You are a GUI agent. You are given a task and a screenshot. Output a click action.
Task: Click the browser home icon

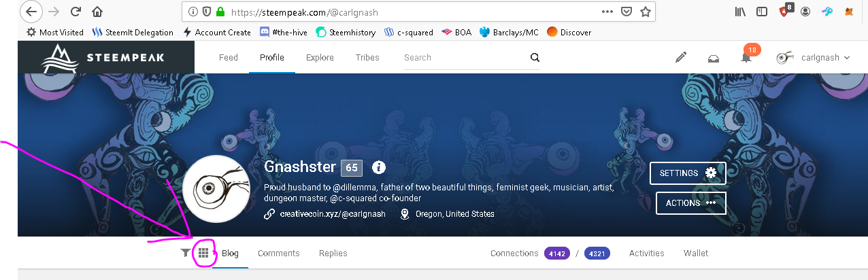pyautogui.click(x=97, y=12)
